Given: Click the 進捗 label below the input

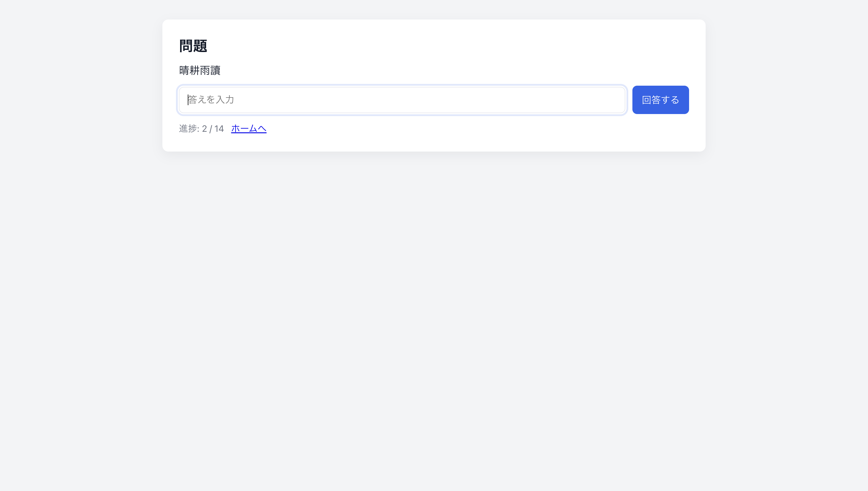Looking at the screenshot, I should (x=188, y=129).
